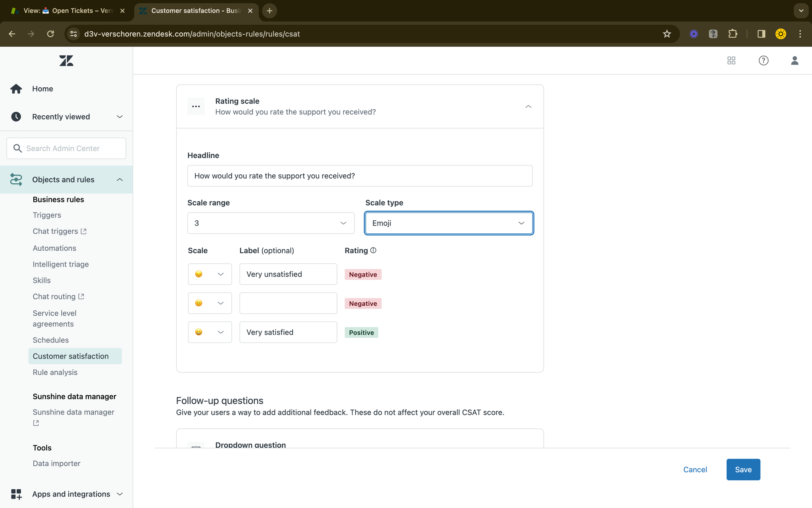
Task: Open the Zendesk products grid icon
Action: click(x=731, y=61)
